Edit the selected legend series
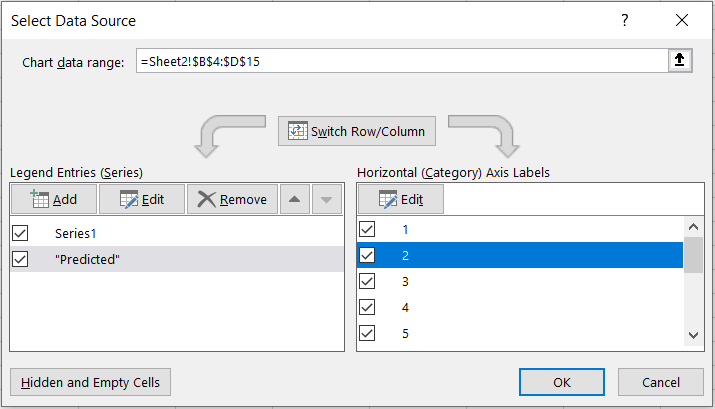Screen dimensions: 715x409 [x=141, y=199]
